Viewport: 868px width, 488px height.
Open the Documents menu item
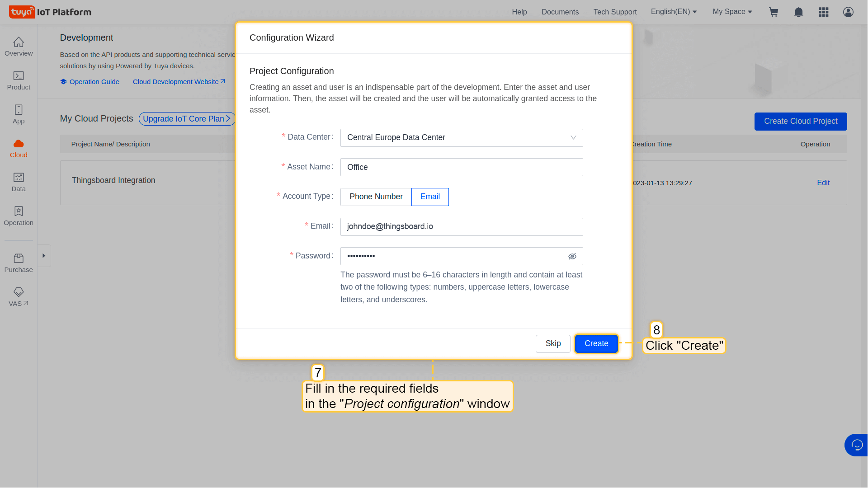coord(560,12)
